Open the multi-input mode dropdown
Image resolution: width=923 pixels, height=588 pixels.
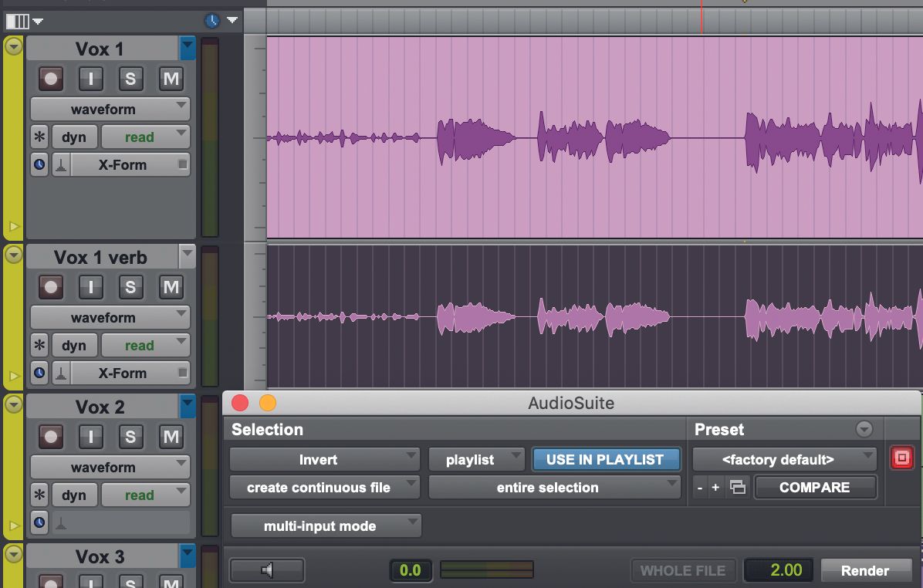coord(325,525)
